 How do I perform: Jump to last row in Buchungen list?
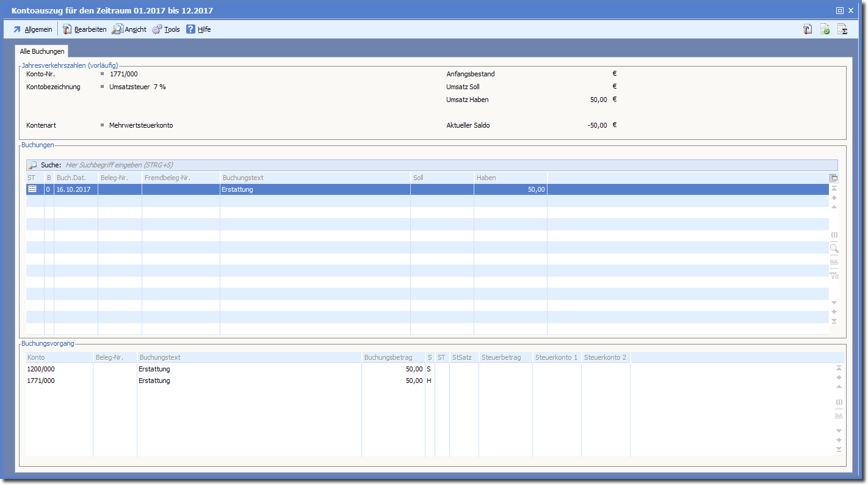(834, 321)
